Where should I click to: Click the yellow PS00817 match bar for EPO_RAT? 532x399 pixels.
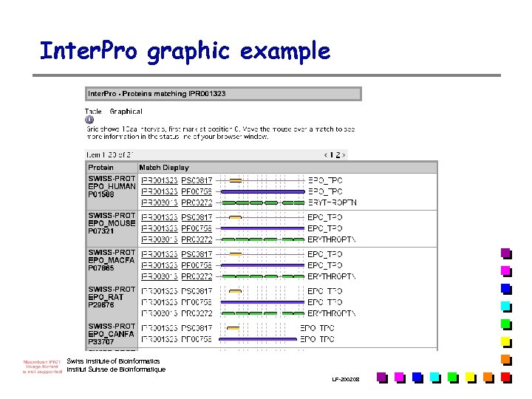pyautogui.click(x=236, y=291)
